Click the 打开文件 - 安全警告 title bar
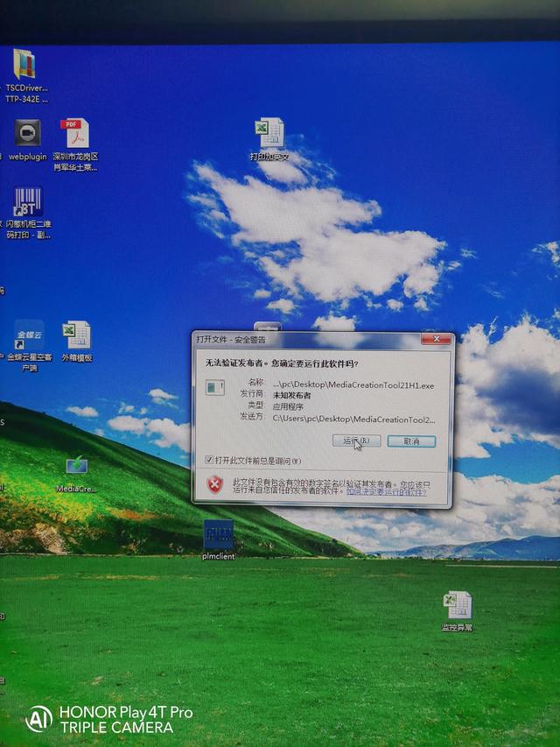This screenshot has height=747, width=560. click(307, 339)
